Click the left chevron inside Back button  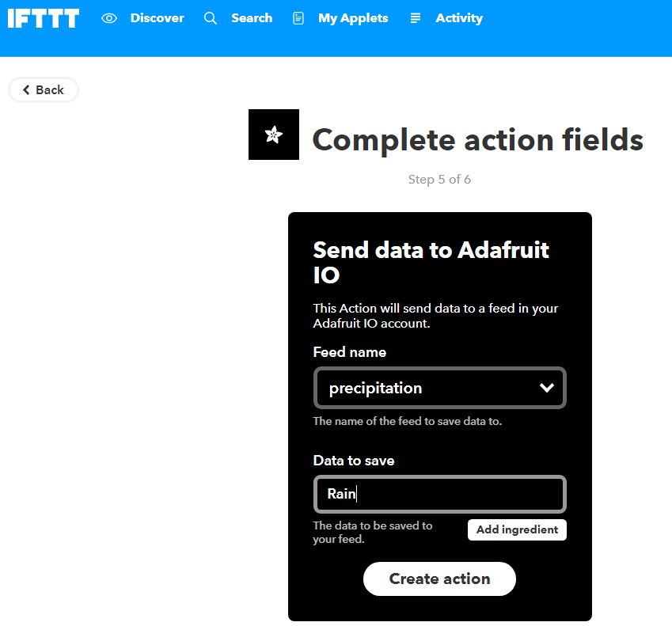(26, 89)
